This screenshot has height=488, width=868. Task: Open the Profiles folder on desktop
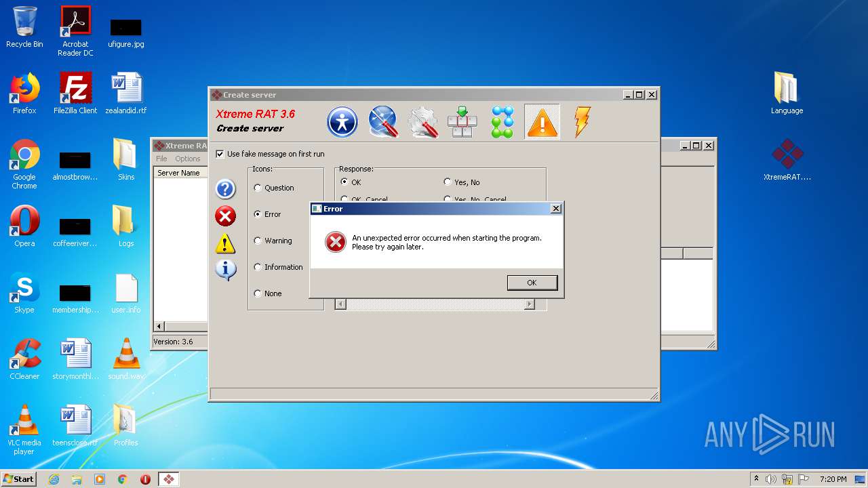[x=126, y=426]
